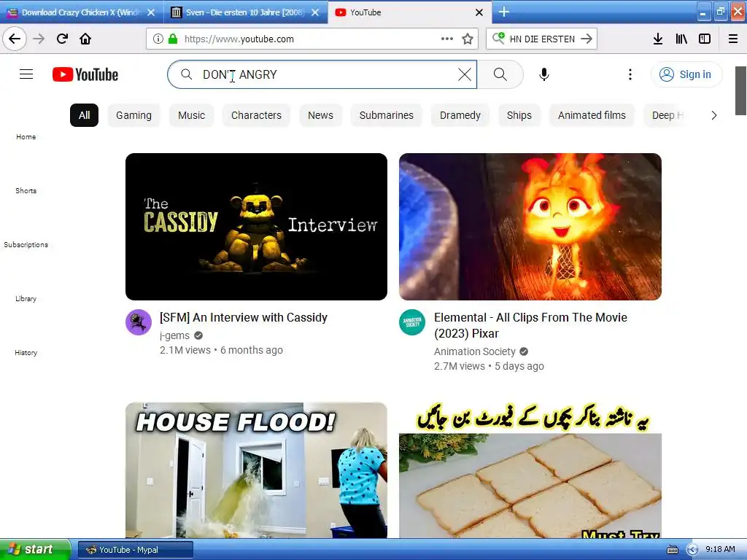Open Home in YouTube sidebar
This screenshot has width=747, height=560.
pyautogui.click(x=26, y=136)
